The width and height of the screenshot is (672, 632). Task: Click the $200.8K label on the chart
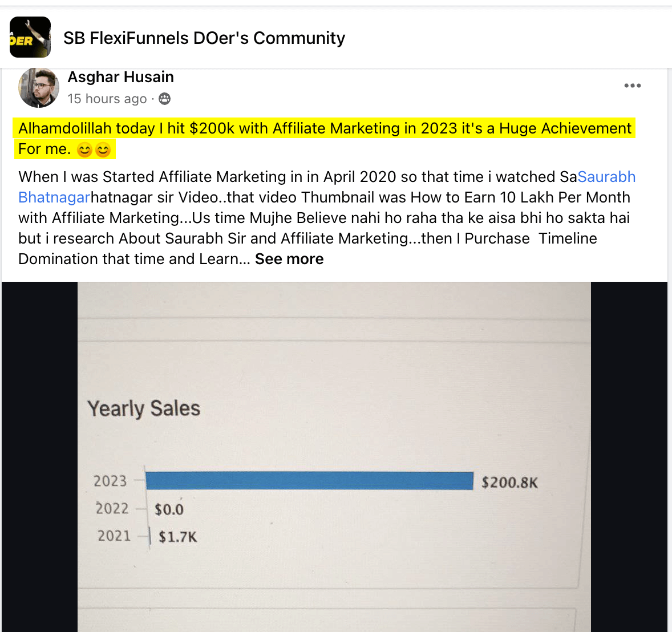507,483
